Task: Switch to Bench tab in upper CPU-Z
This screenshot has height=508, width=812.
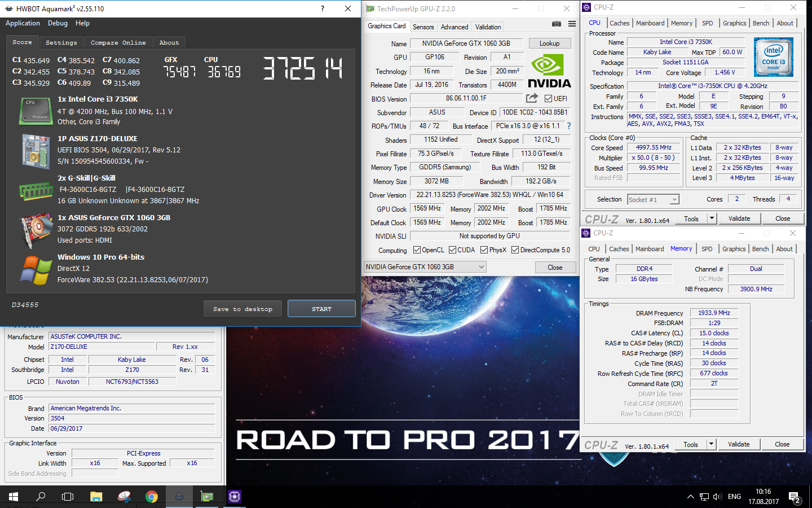Action: pos(761,23)
